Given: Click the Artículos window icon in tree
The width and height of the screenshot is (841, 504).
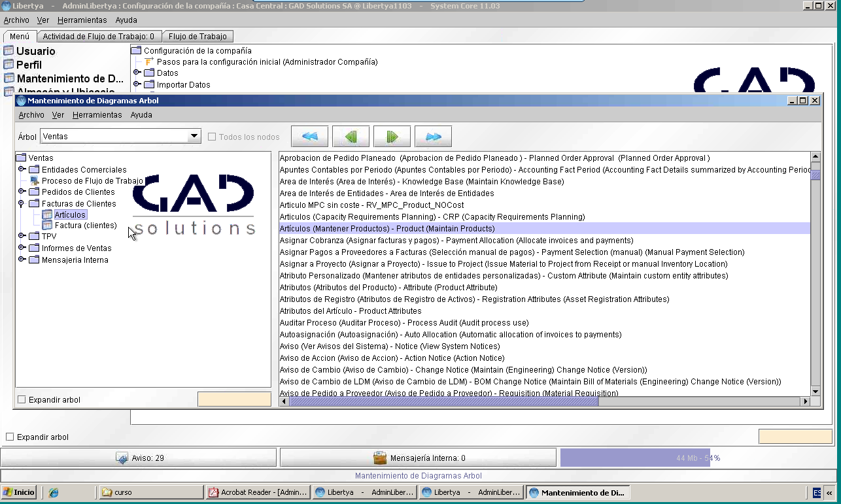Looking at the screenshot, I should coord(47,214).
